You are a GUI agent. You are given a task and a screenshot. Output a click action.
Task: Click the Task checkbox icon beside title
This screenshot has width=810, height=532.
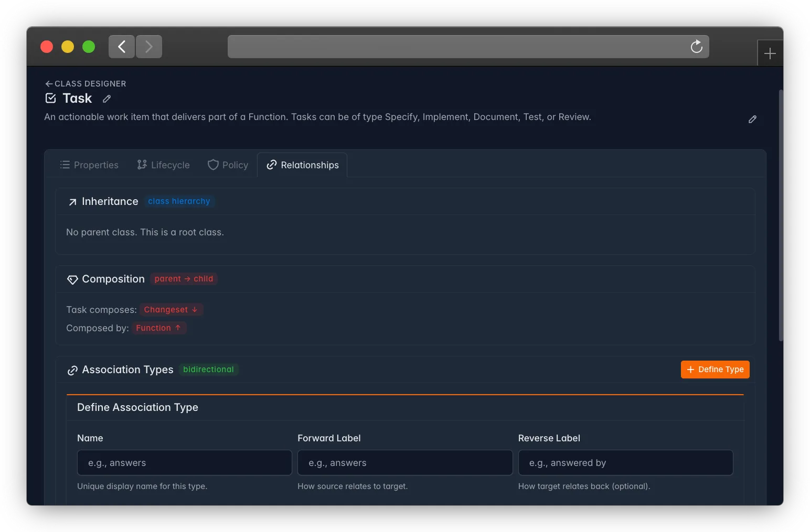click(51, 98)
